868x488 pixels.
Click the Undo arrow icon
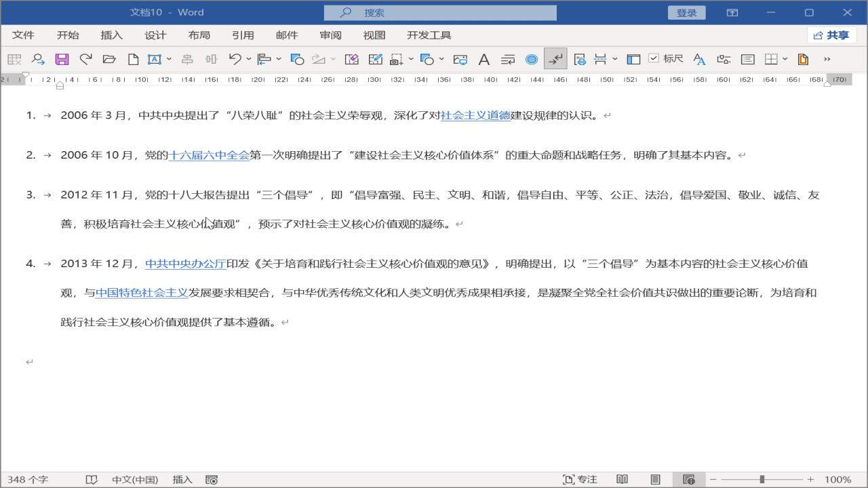[x=235, y=59]
